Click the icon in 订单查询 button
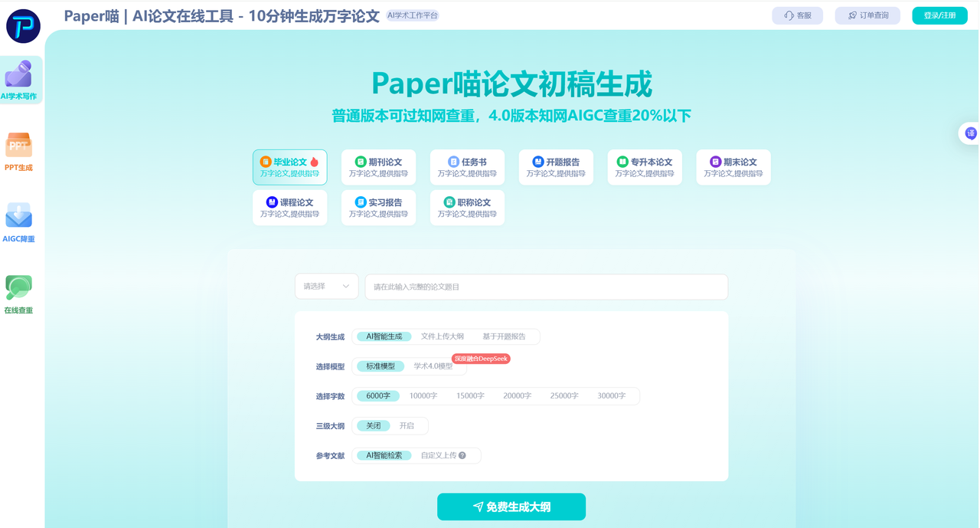The height and width of the screenshot is (528, 980). [x=852, y=15]
